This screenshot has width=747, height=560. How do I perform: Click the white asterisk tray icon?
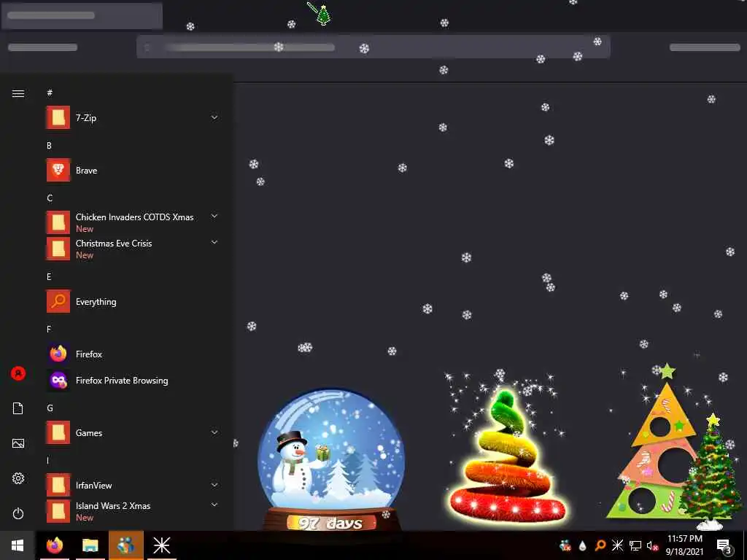(x=617, y=545)
